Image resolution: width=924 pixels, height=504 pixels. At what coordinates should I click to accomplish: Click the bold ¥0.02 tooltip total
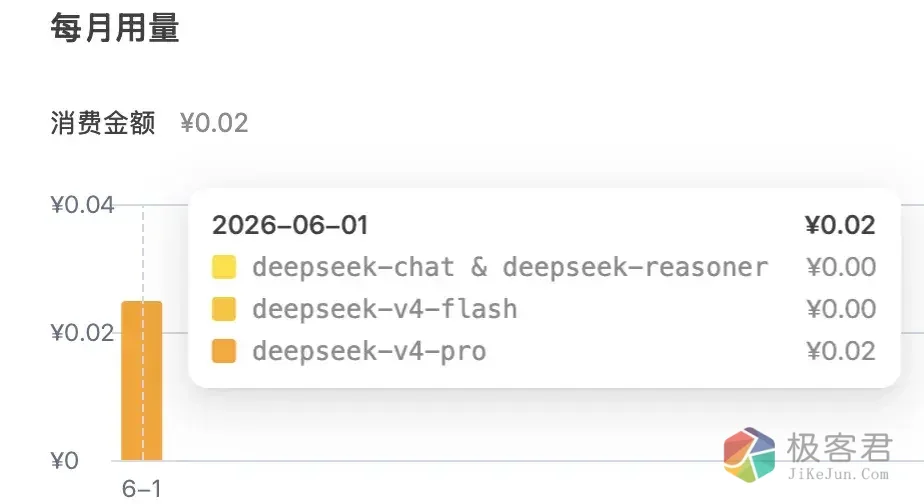840,225
